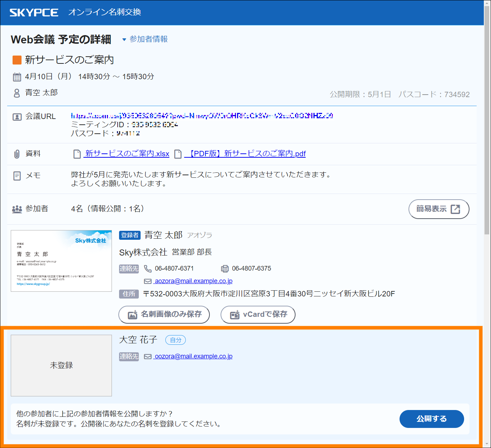This screenshot has width=491, height=448.
Task: Click the participants icon beside 参加者
Action: (17, 209)
